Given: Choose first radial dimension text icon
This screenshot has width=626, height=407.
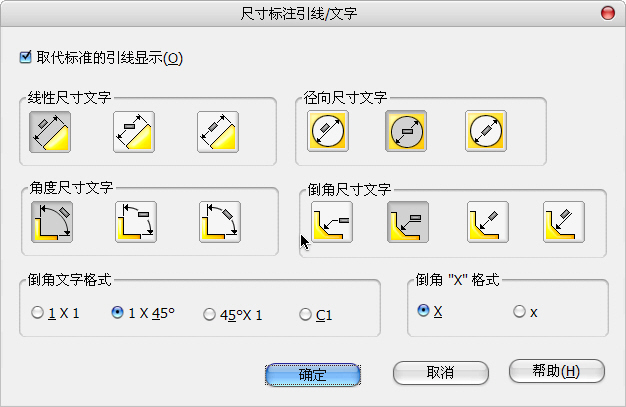Looking at the screenshot, I should click(x=328, y=131).
